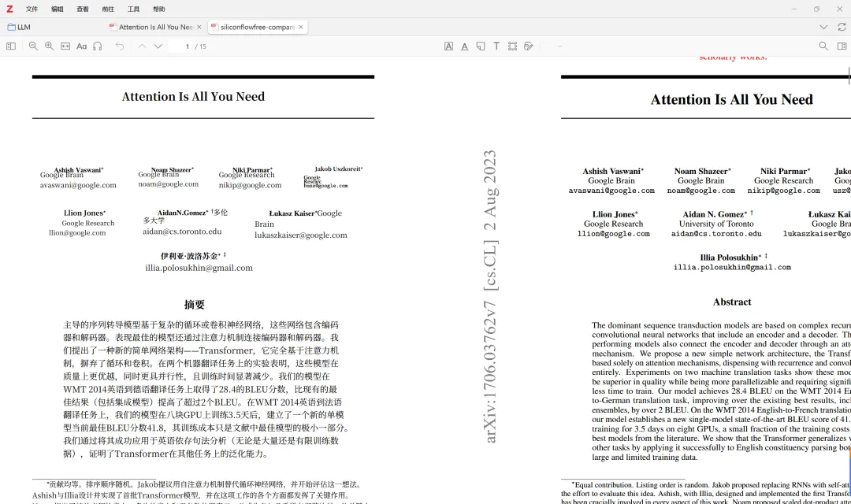Select the add text tool

(496, 46)
